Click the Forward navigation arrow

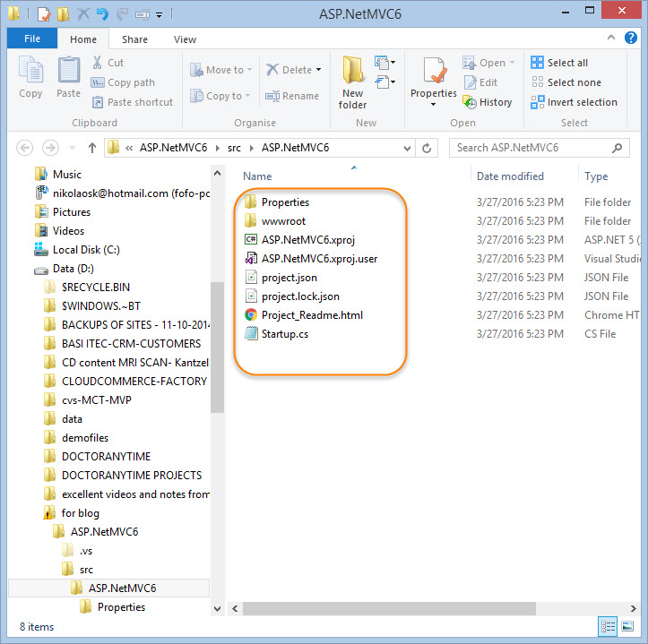click(x=50, y=148)
